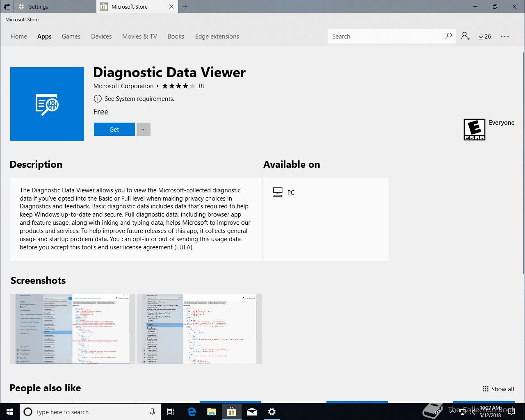
Task: Open the sign-in account icon
Action: pos(465,36)
